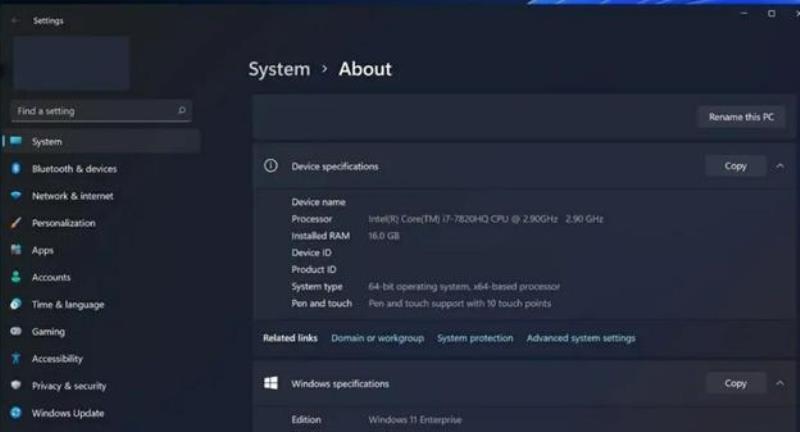Open Advanced system settings link
800x432 pixels.
pos(581,338)
